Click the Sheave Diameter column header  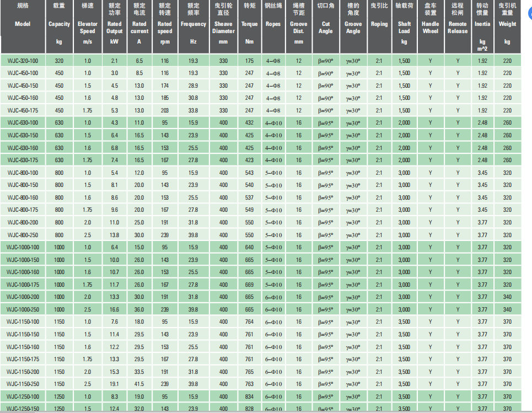click(x=223, y=26)
